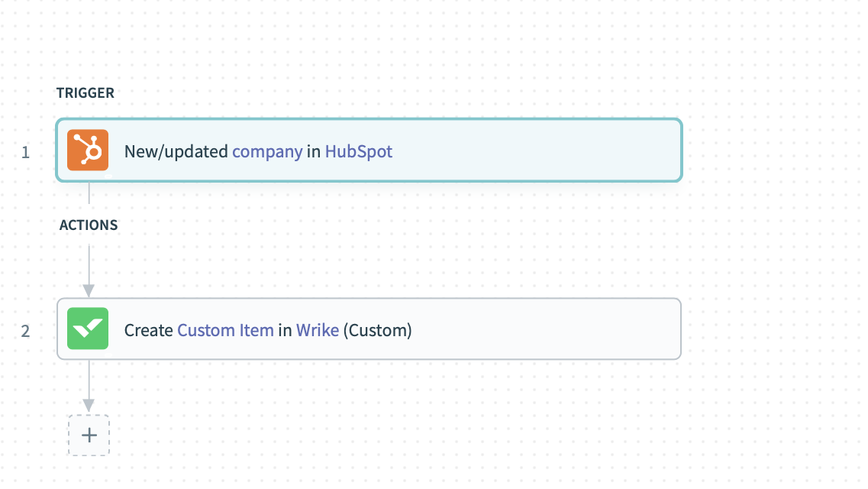Click the arrowhead above the plus button
This screenshot has height=489, width=868.
(89, 404)
